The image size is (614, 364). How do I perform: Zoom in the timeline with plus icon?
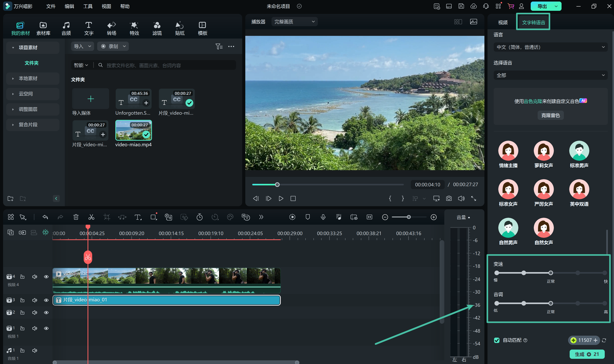click(434, 217)
